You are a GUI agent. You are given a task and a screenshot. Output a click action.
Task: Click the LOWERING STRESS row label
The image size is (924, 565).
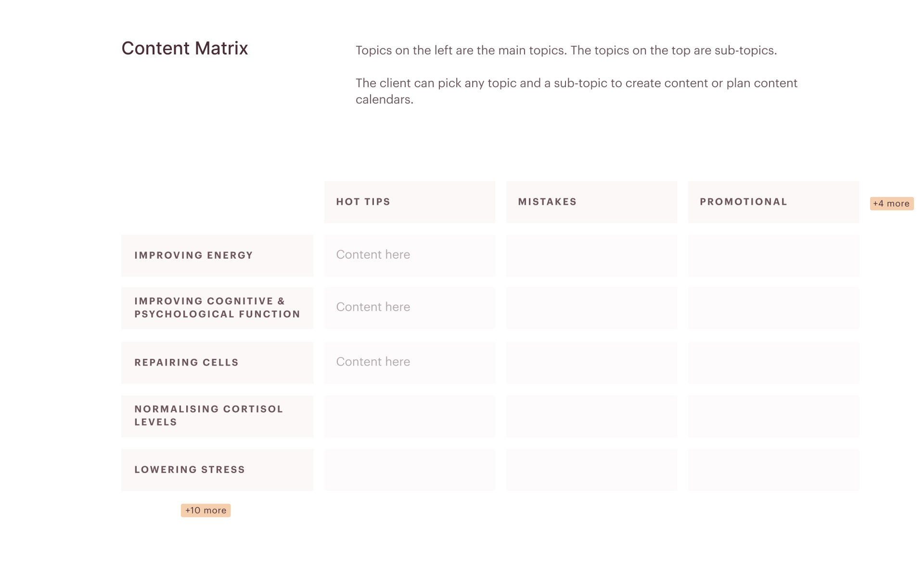coord(217,470)
